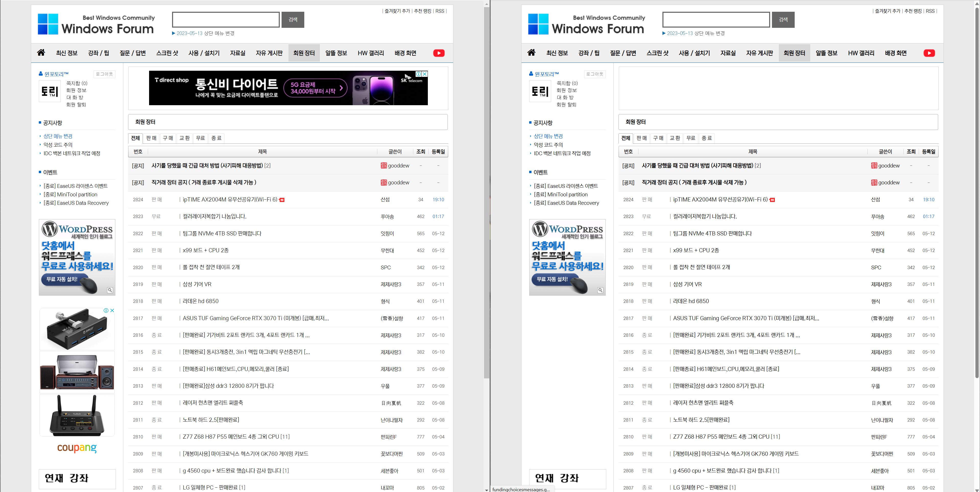Click the 쪽지함 (0) link in left window
Screen dimensions: 980x492
tap(77, 83)
